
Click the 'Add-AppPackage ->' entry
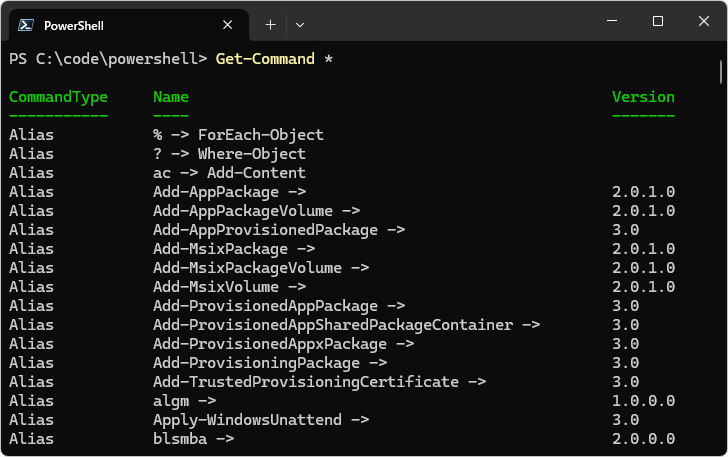click(229, 192)
